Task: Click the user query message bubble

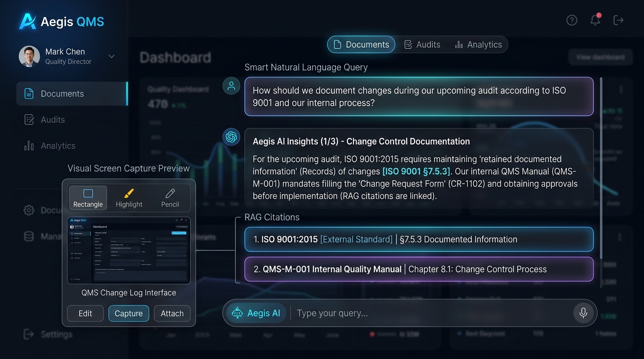Action: 419,96
